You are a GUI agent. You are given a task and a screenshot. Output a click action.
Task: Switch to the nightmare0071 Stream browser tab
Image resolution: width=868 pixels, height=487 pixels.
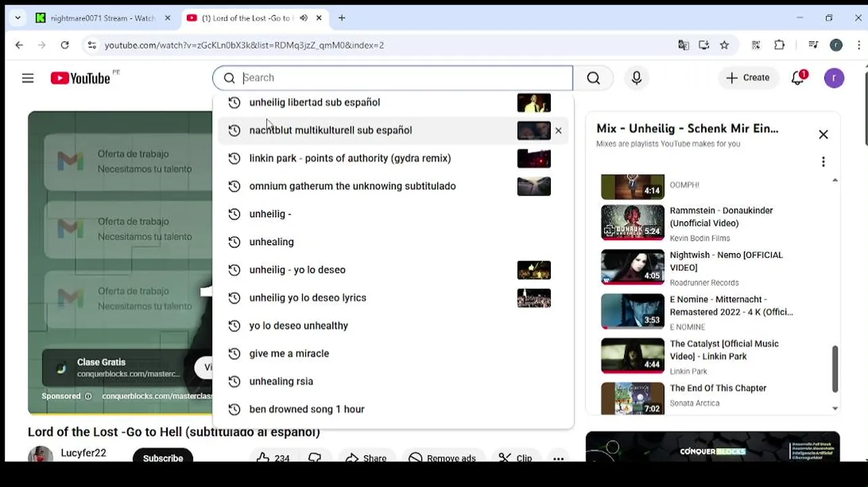point(105,18)
